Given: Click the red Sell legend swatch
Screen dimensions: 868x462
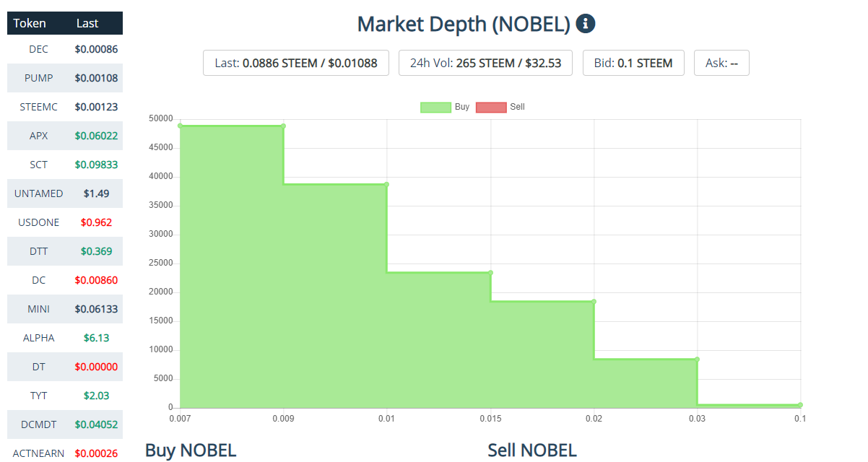Looking at the screenshot, I should (491, 108).
